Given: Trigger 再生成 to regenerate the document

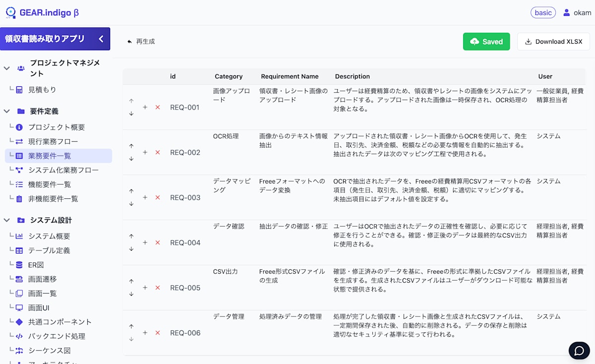Looking at the screenshot, I should click(x=140, y=42).
